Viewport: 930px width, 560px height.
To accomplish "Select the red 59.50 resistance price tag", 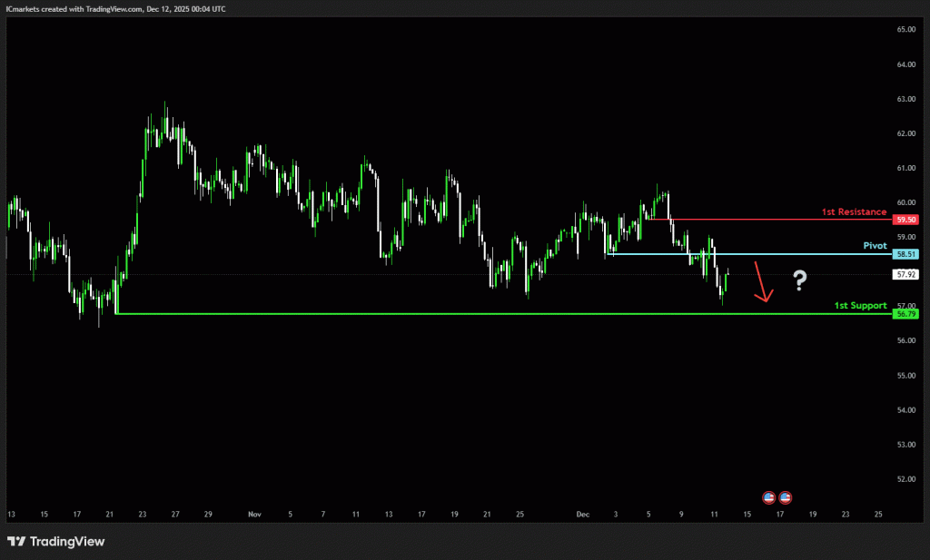I will [905, 220].
